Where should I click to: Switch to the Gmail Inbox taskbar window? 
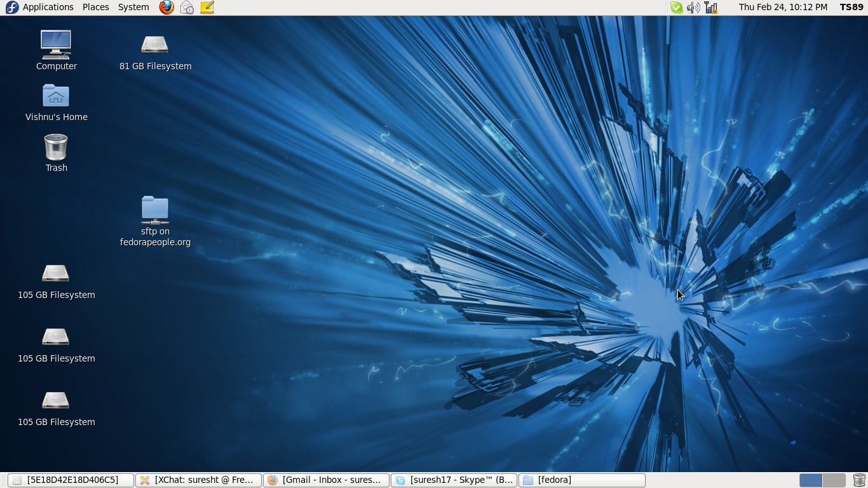coord(326,480)
